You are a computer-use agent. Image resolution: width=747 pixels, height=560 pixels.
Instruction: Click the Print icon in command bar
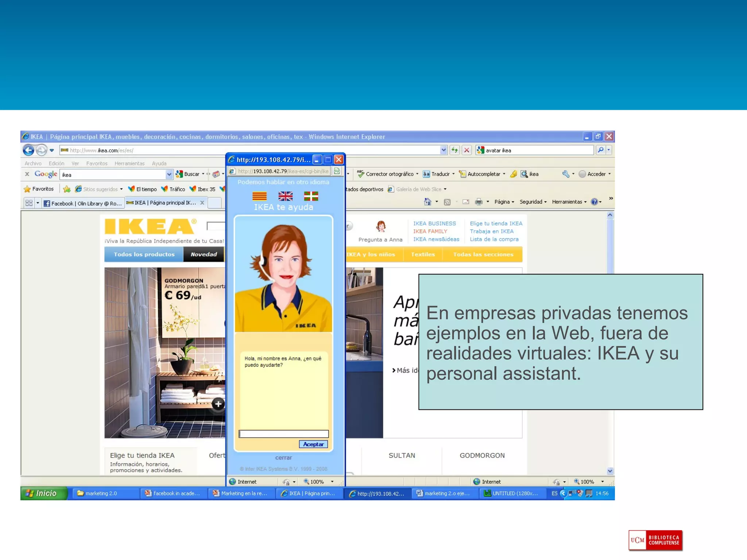point(479,202)
